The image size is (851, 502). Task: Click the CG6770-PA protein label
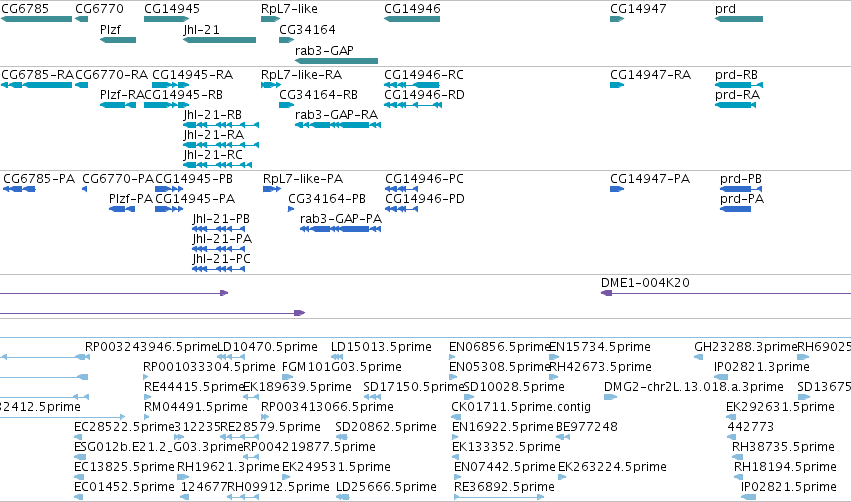tap(118, 179)
